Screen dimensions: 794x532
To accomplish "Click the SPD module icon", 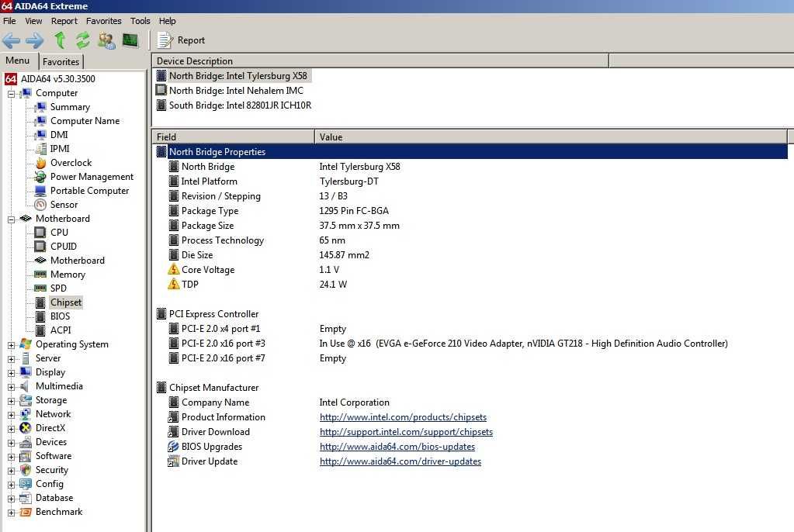I will [40, 288].
